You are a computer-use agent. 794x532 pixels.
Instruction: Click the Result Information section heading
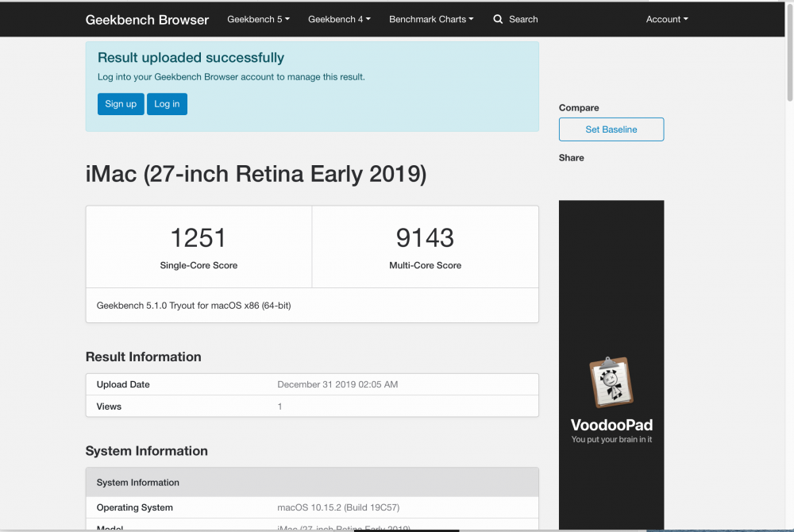coord(143,357)
